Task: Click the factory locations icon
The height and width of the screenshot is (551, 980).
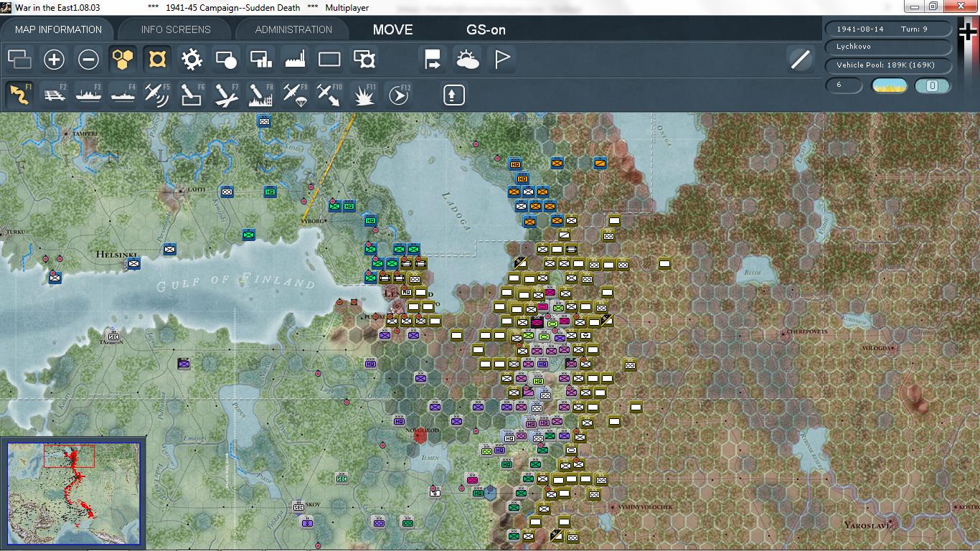Action: pos(296,59)
